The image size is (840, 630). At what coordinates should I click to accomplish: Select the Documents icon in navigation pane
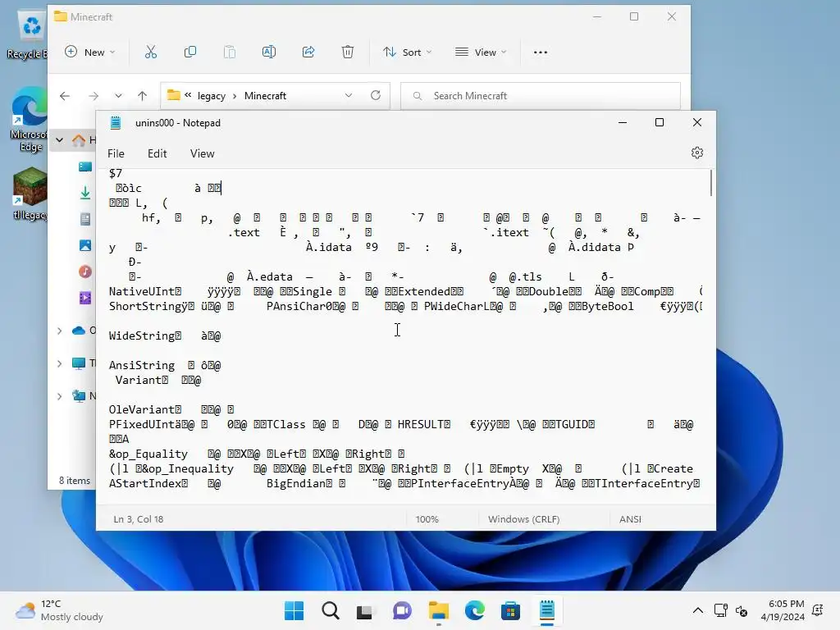(x=85, y=219)
